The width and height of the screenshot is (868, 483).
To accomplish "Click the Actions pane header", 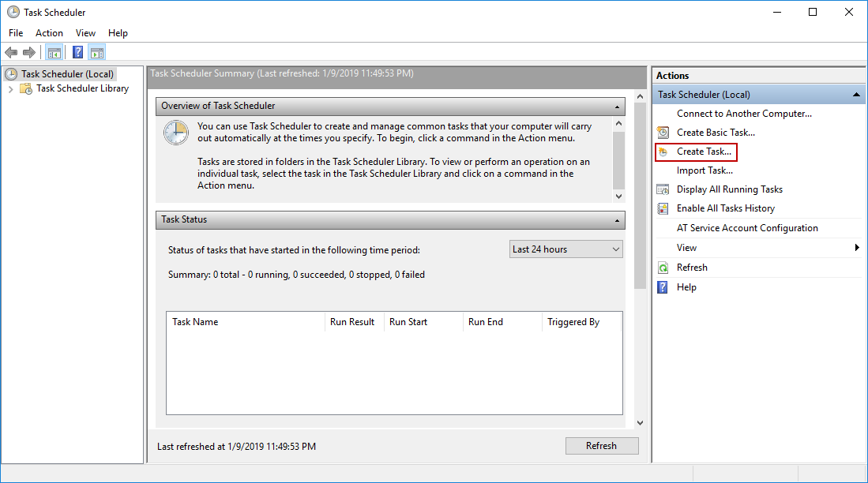I will pyautogui.click(x=758, y=76).
